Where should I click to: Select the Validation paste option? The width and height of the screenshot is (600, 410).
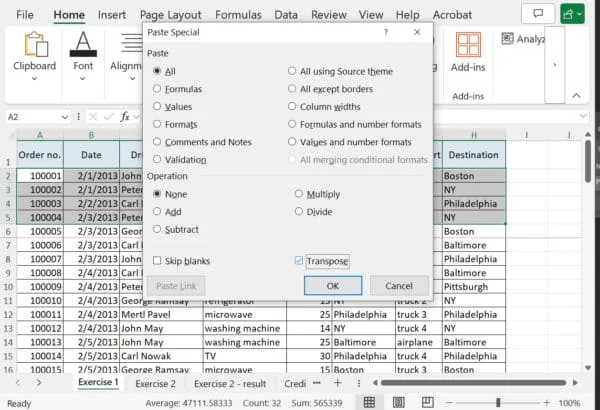[x=157, y=159]
